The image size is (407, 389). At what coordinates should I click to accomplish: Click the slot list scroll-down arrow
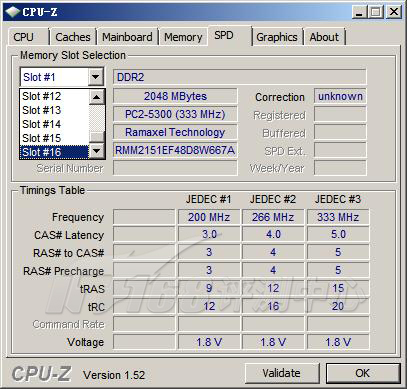click(x=97, y=151)
